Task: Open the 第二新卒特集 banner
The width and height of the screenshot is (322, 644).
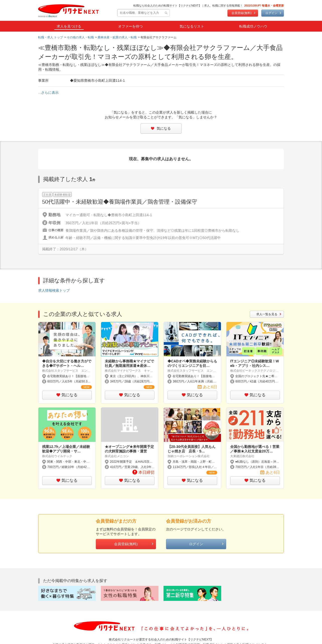Action: click(x=192, y=593)
